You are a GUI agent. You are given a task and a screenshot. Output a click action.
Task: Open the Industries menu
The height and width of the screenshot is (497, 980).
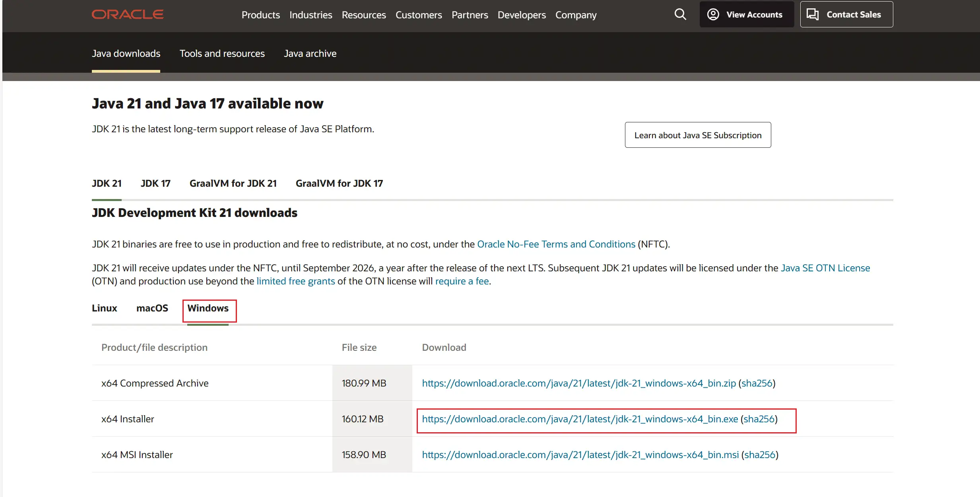tap(310, 15)
